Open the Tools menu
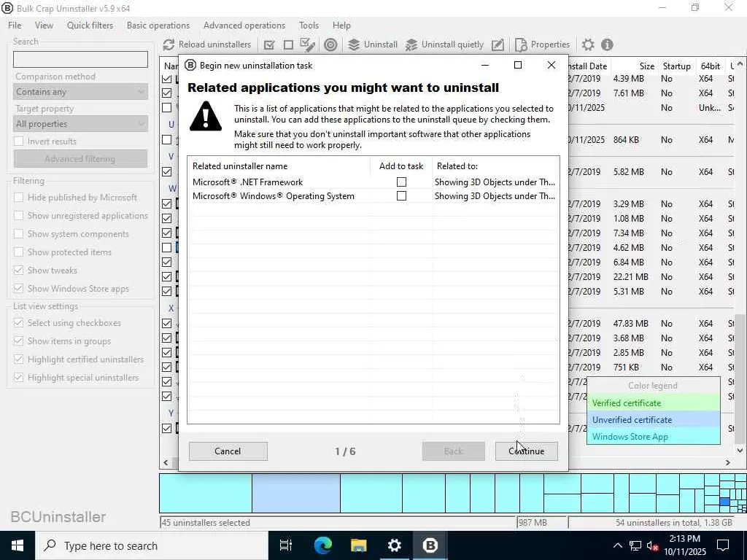The height and width of the screenshot is (560, 747). (x=309, y=26)
